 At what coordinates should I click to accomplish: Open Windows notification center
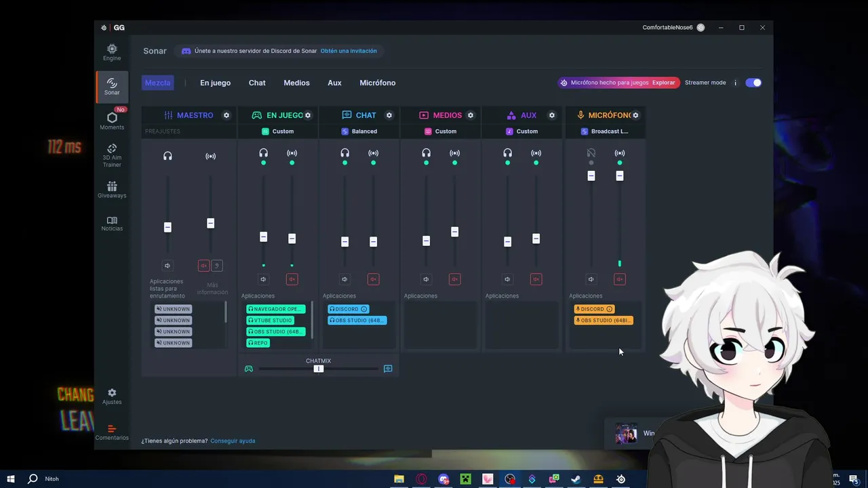click(x=853, y=479)
